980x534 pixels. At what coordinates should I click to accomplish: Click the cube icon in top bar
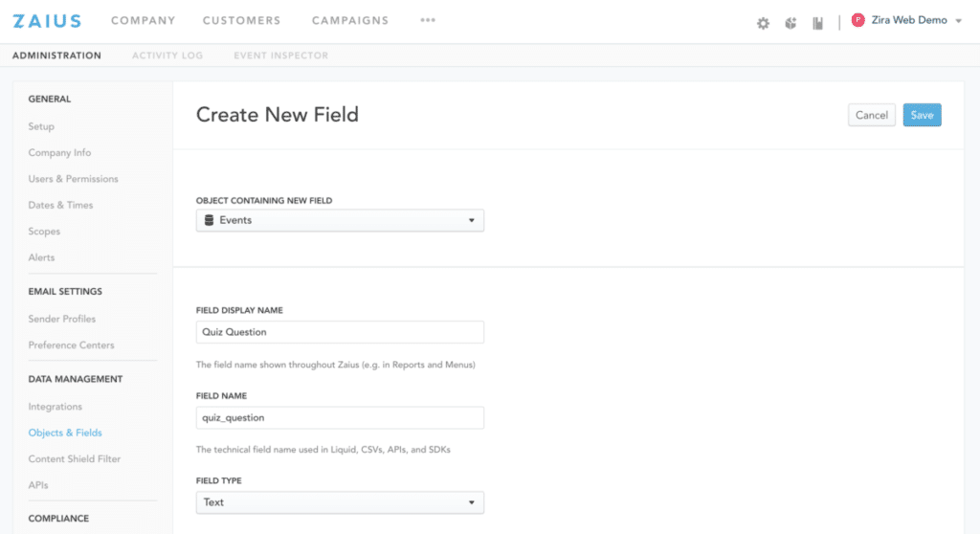791,23
